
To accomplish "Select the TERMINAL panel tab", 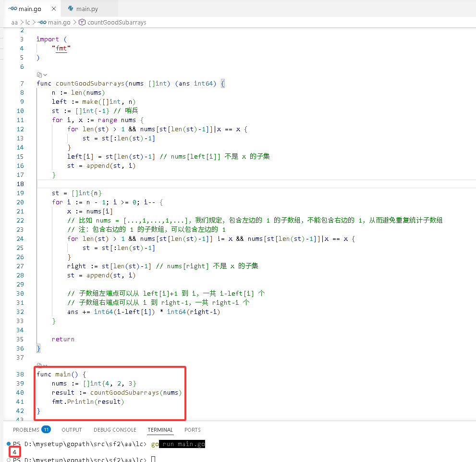I will [x=160, y=430].
